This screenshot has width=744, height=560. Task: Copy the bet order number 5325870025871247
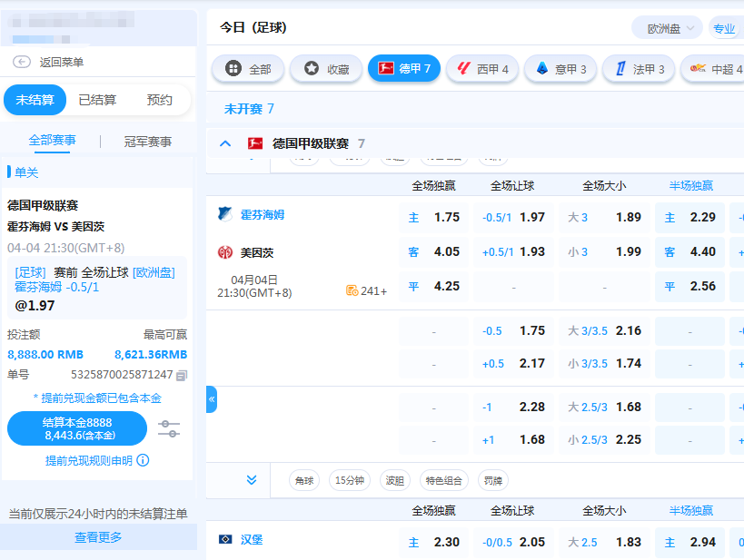coord(182,375)
